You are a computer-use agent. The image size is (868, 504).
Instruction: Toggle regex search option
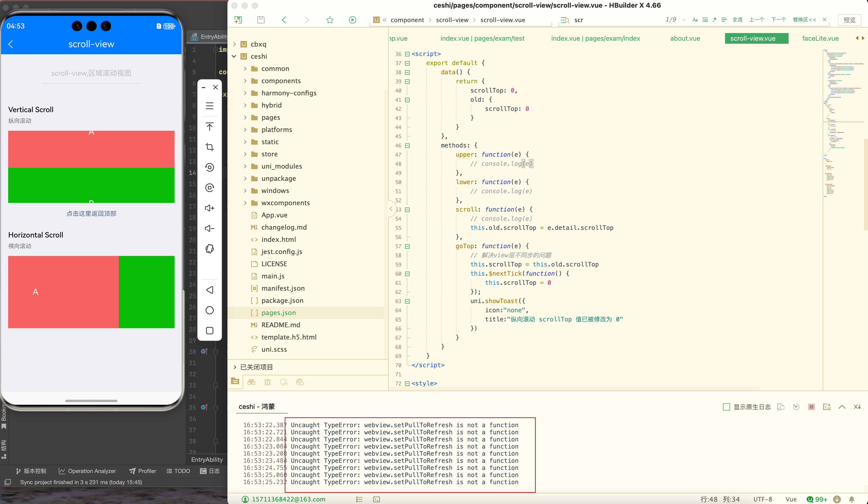(714, 20)
